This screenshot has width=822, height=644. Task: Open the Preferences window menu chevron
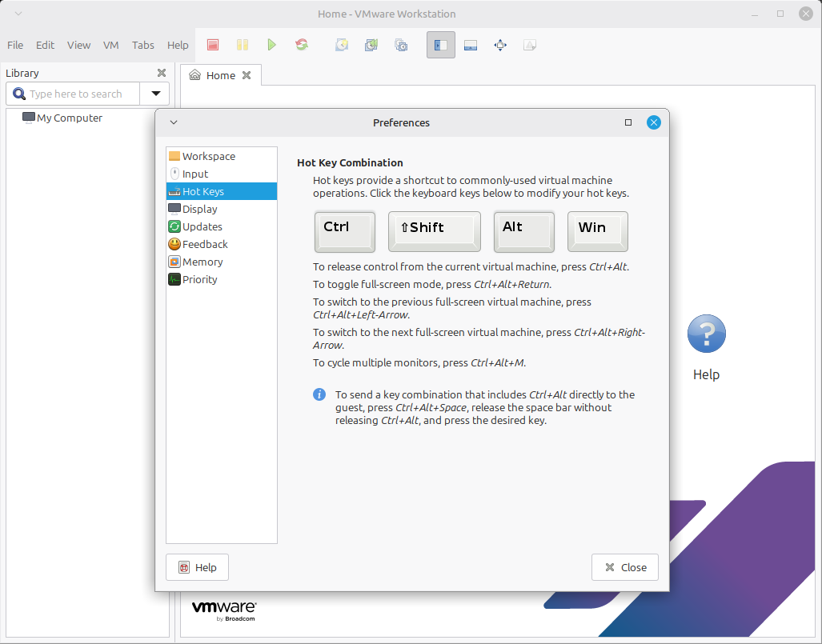click(174, 122)
